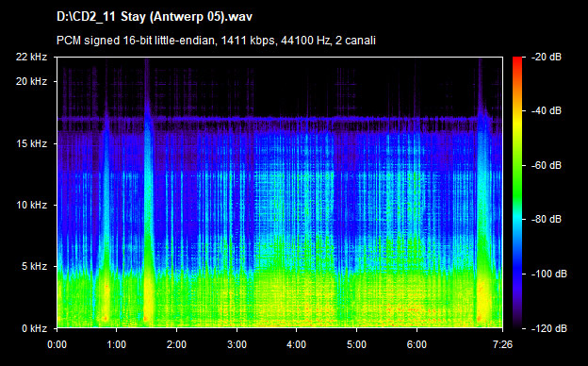The image size is (588, 366).
Task: Select the 22 kHz frequency axis label
Action: [x=31, y=57]
